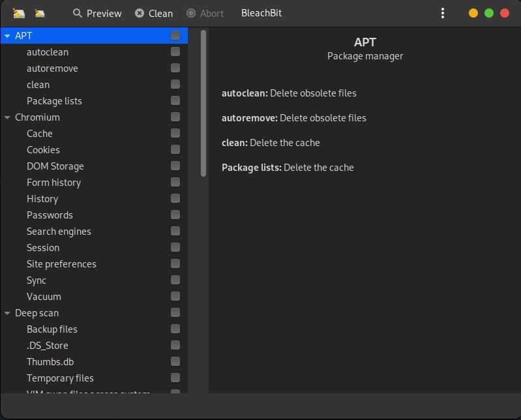The width and height of the screenshot is (521, 420).
Task: Click the Clean toolbar button
Action: [x=154, y=13]
